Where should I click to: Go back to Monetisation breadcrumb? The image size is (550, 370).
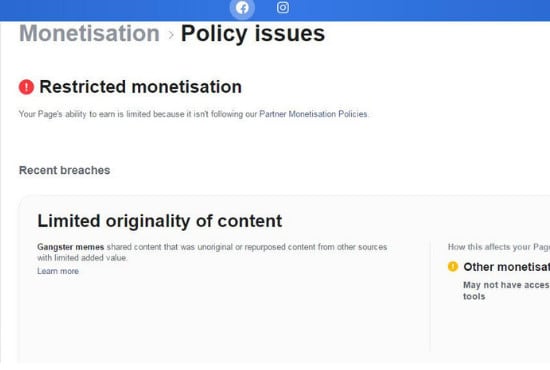coord(89,34)
